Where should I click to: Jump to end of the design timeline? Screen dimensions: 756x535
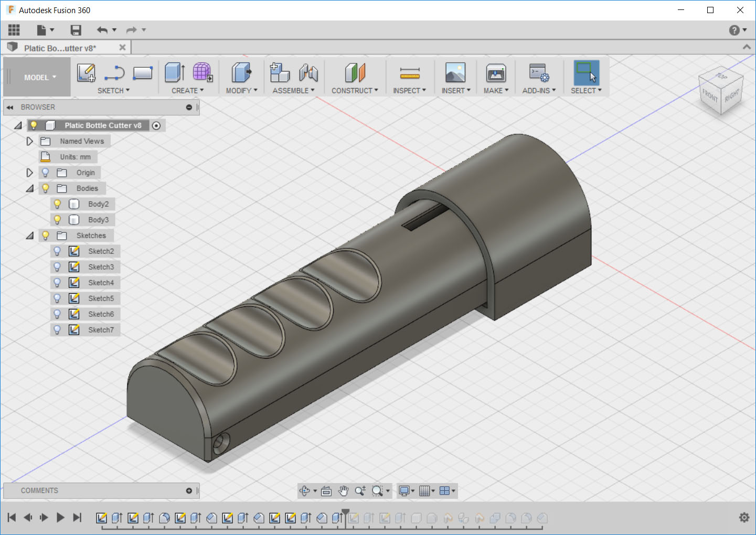click(77, 517)
